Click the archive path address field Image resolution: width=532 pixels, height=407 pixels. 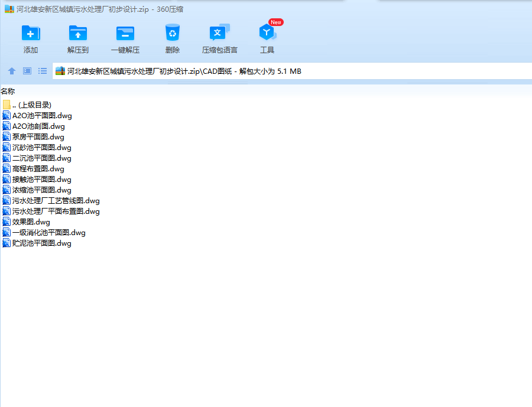pyautogui.click(x=292, y=71)
